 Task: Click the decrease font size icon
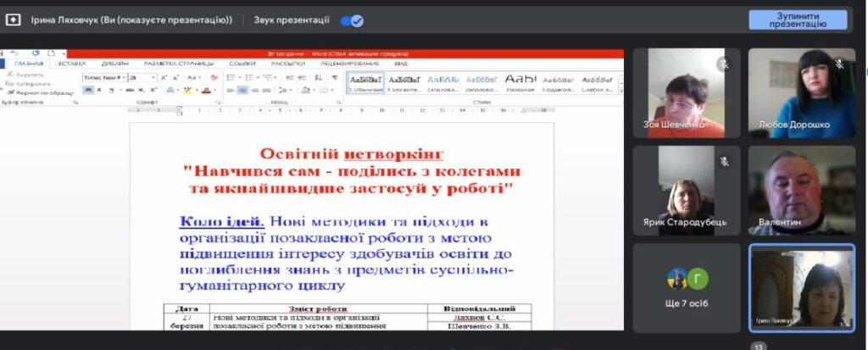coord(175,77)
